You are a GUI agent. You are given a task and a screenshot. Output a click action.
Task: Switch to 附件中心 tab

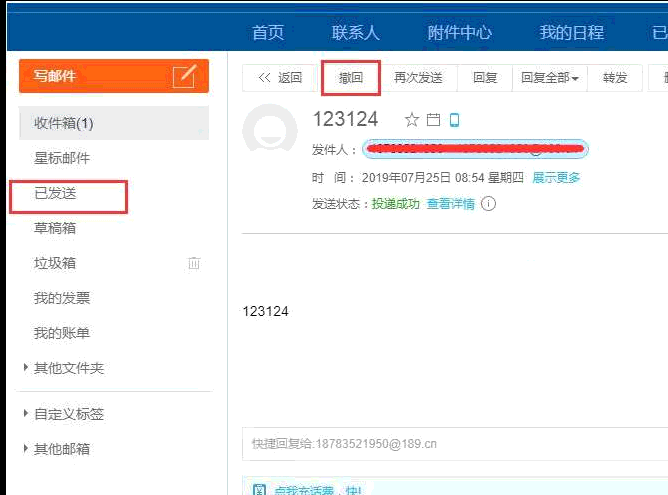coord(459,32)
